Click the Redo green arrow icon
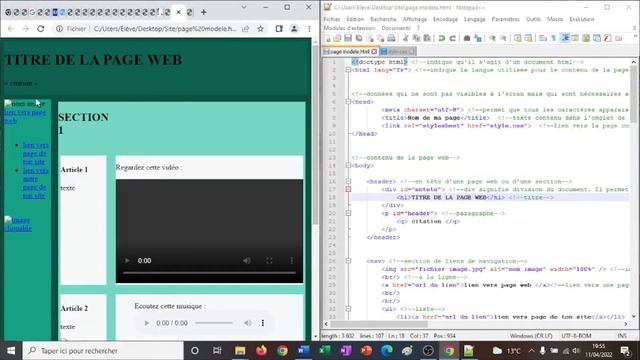 [x=452, y=38]
